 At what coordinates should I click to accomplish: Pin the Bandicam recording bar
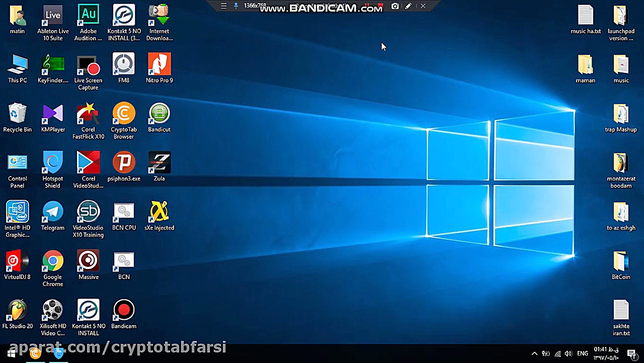point(235,6)
